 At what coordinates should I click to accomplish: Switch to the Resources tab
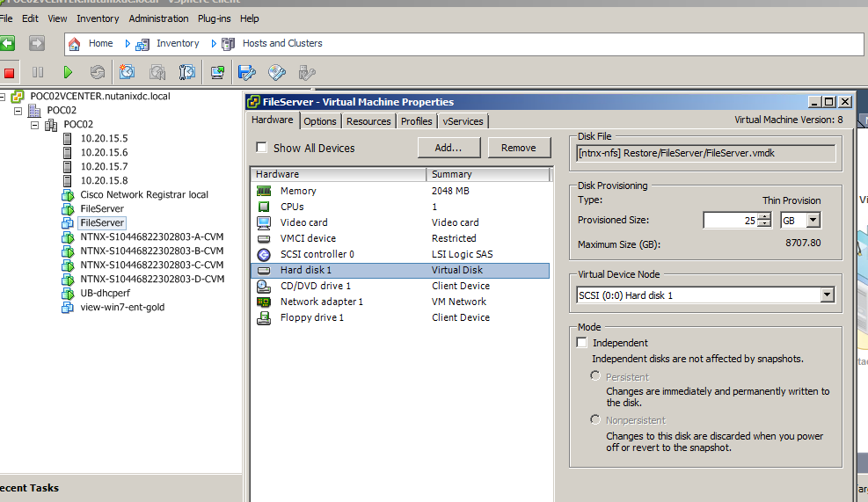coord(368,121)
